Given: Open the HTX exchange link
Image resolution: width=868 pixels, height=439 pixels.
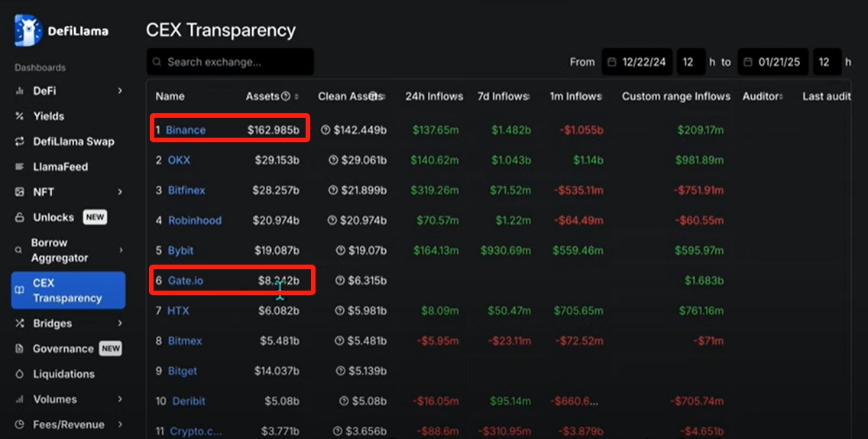Looking at the screenshot, I should tap(178, 311).
